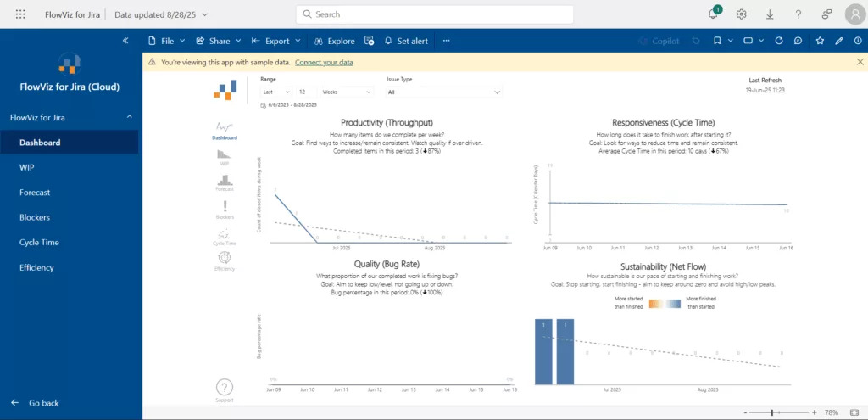The height and width of the screenshot is (420, 868).
Task: Refresh visuals with the circular arrow icon
Action: coord(779,41)
